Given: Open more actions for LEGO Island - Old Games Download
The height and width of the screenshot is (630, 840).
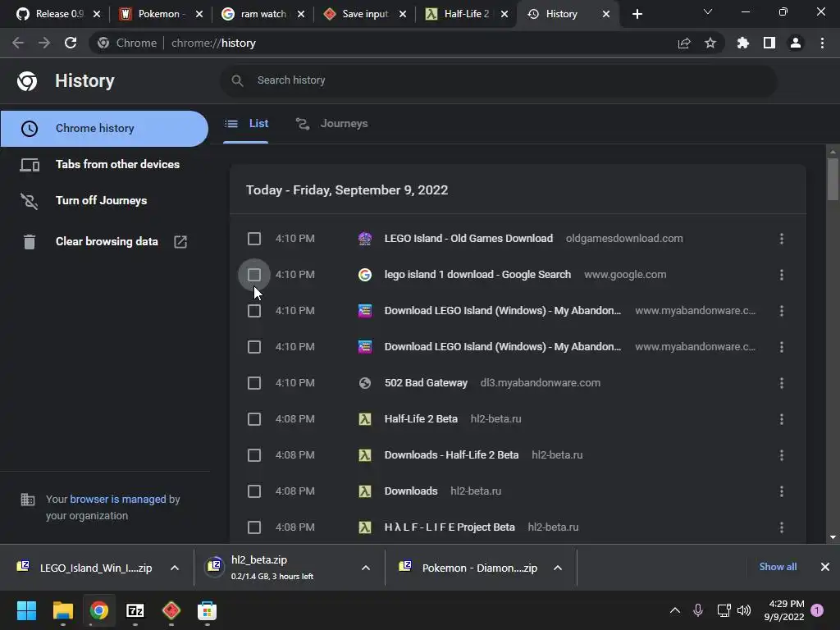Looking at the screenshot, I should click(x=782, y=239).
